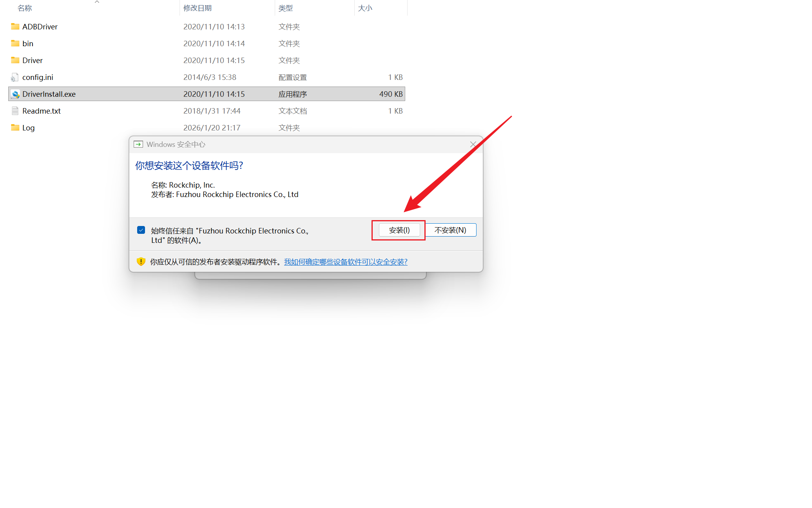Viewport: 812px width, 508px height.
Task: Click the DriverInstall.exe application icon
Action: 15,94
